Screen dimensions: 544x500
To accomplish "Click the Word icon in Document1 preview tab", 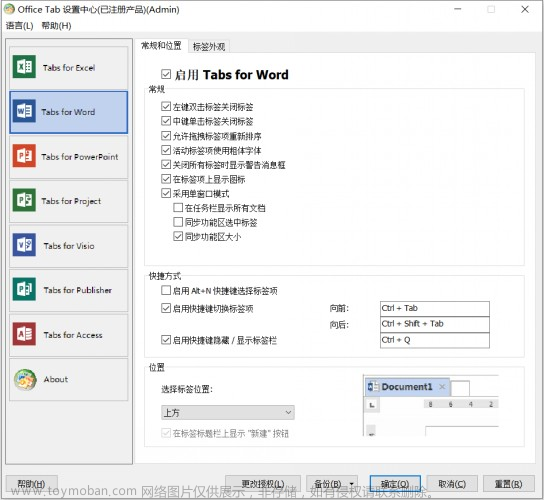I will [373, 387].
